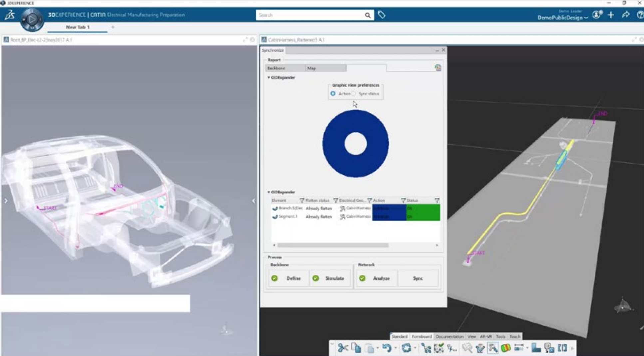The height and width of the screenshot is (356, 644).
Task: Click the export report icon in the Synchronize dialog
Action: point(438,68)
